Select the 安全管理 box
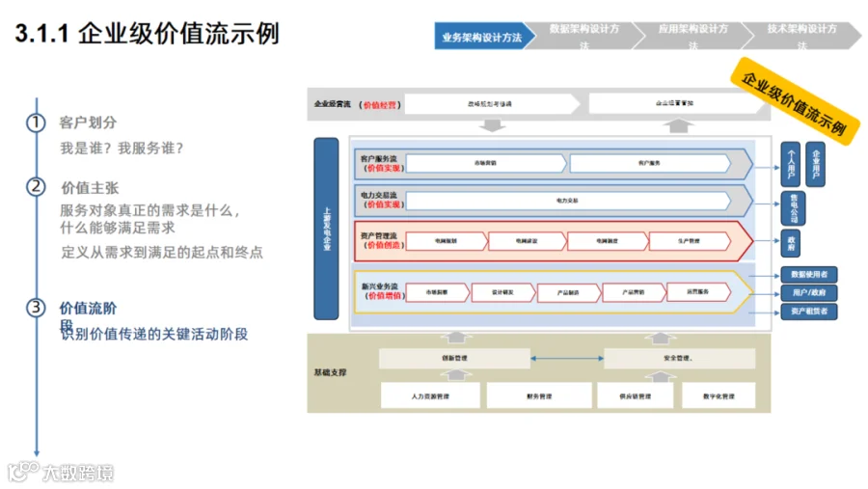Viewport: 868px width, 489px height. coord(680,358)
